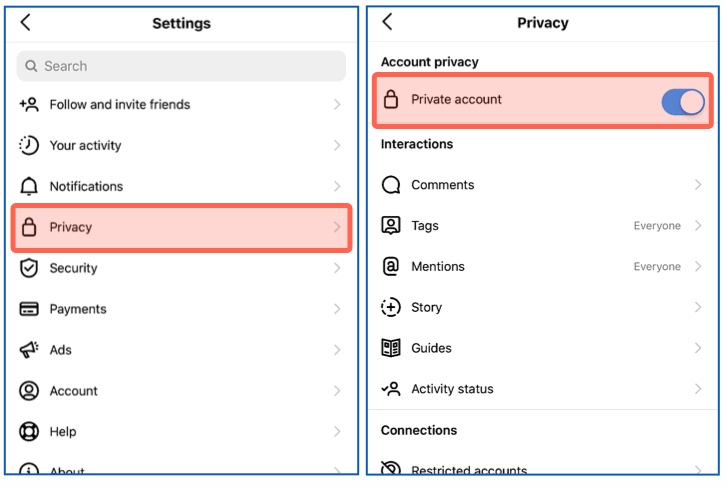The width and height of the screenshot is (727, 487).
Task: Turn off the Private account toggle
Action: tap(683, 101)
